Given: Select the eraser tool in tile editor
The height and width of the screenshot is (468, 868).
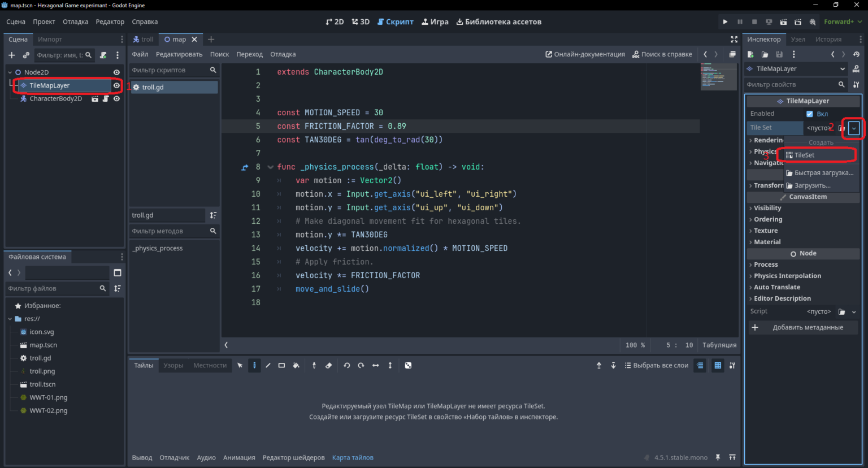Looking at the screenshot, I should (x=329, y=366).
